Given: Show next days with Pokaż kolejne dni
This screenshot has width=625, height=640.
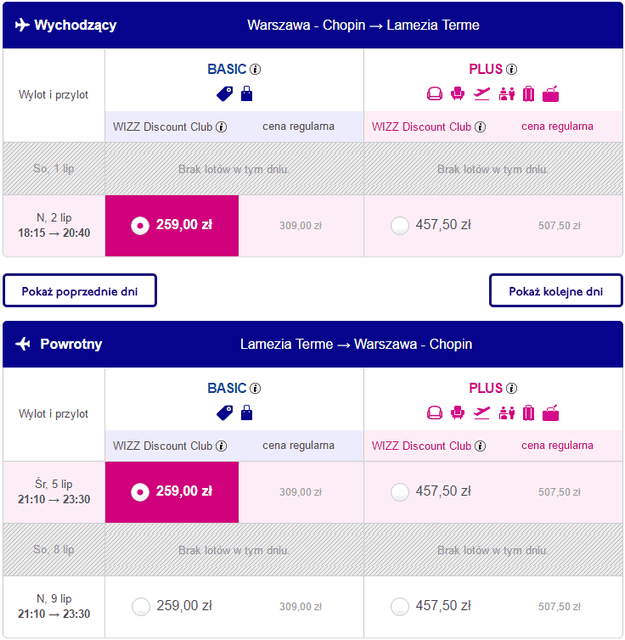Looking at the screenshot, I should click(x=555, y=291).
